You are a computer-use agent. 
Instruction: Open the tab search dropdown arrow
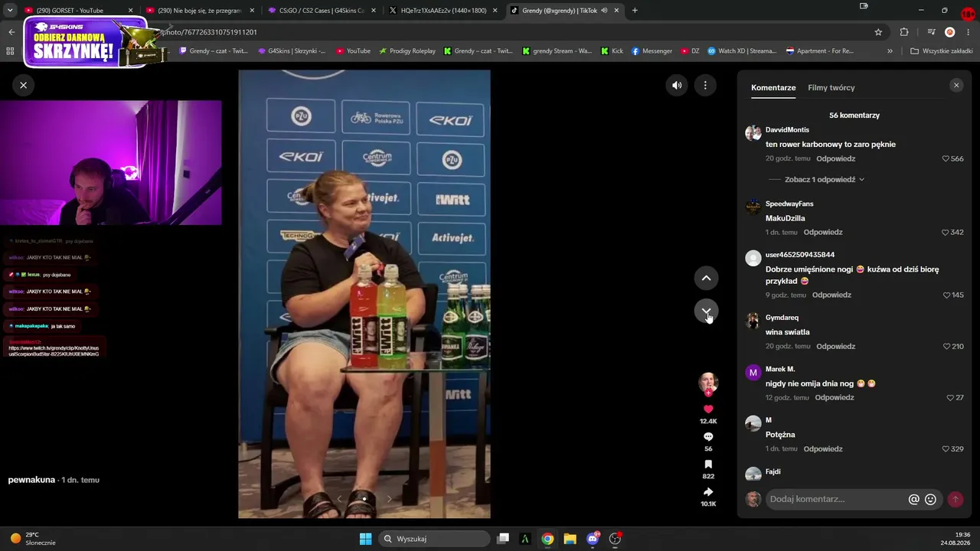(x=9, y=11)
